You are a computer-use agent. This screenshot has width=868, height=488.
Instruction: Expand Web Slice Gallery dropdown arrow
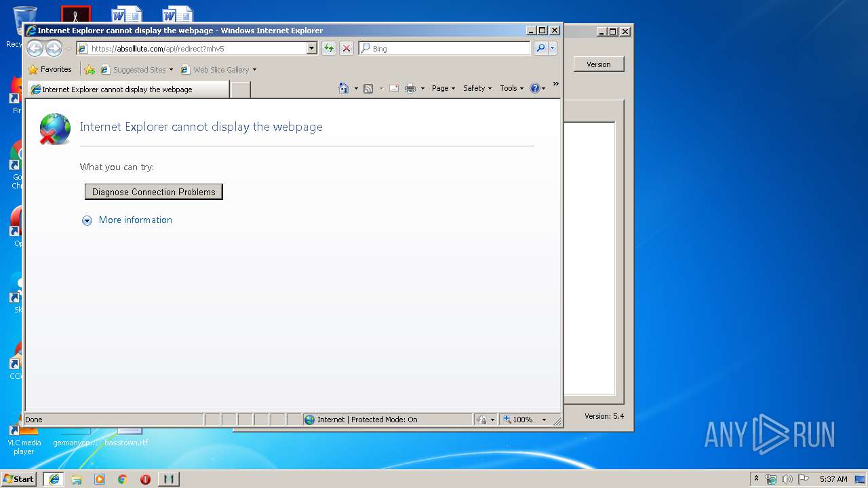coord(254,70)
